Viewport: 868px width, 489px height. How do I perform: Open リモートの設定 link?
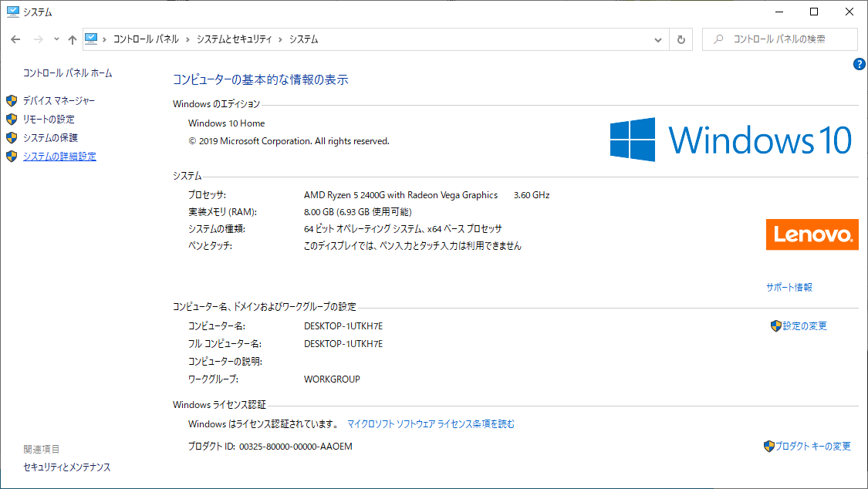(49, 119)
